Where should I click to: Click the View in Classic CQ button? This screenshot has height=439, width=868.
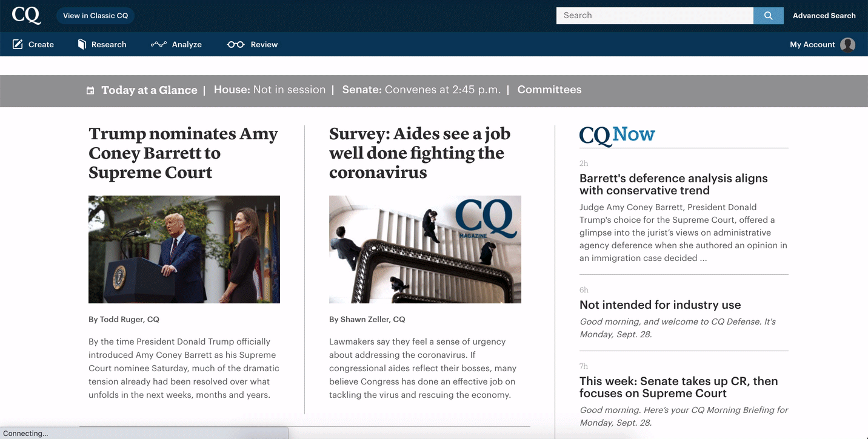click(96, 16)
